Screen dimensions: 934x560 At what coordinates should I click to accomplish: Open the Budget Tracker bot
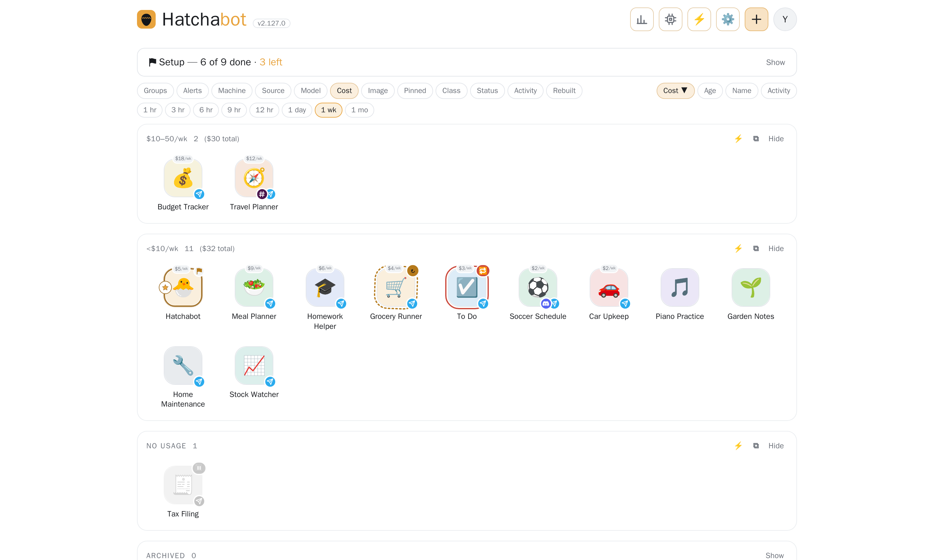(183, 178)
